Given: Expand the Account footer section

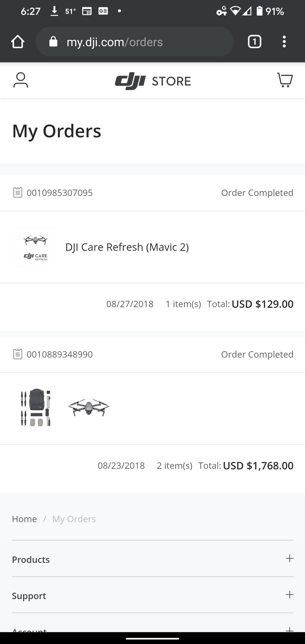Looking at the screenshot, I should (290, 629).
